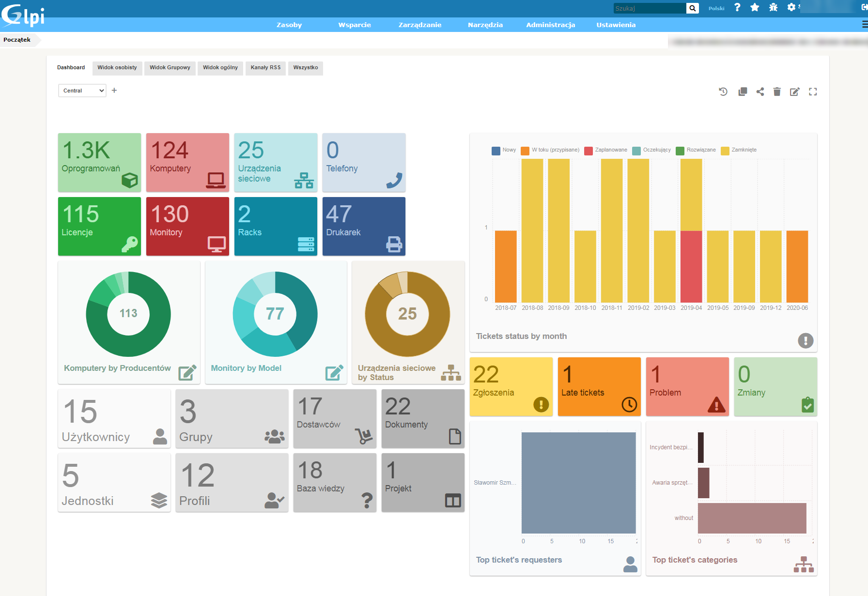
Task: Open the Central dashboard dropdown
Action: pyautogui.click(x=82, y=91)
